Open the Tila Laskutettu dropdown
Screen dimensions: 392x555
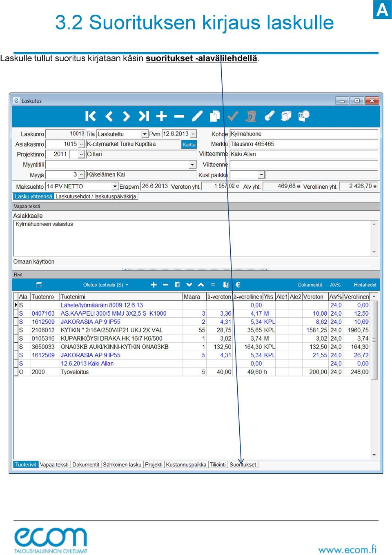coord(145,134)
